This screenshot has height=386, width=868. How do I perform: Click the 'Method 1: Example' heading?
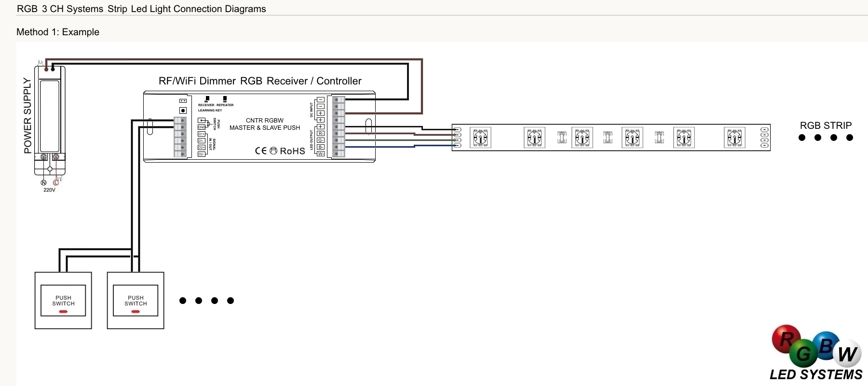(58, 32)
